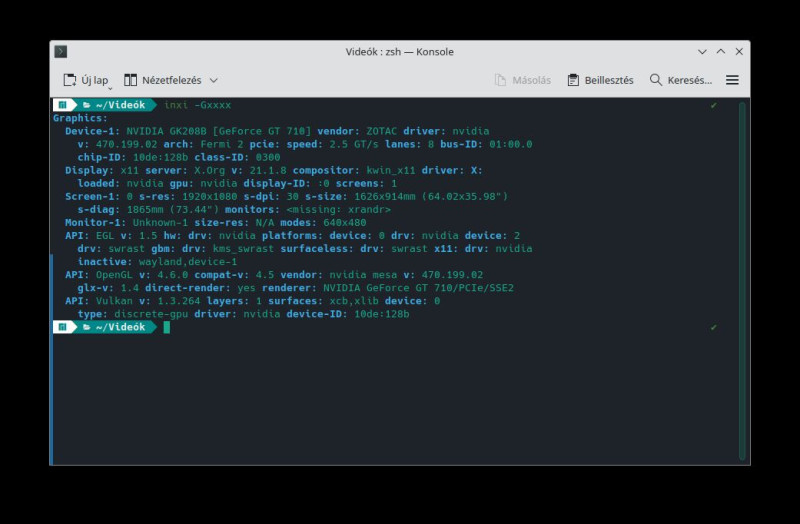The width and height of the screenshot is (800, 524).
Task: Click the 'Graphics:' heading line
Action: [80, 118]
